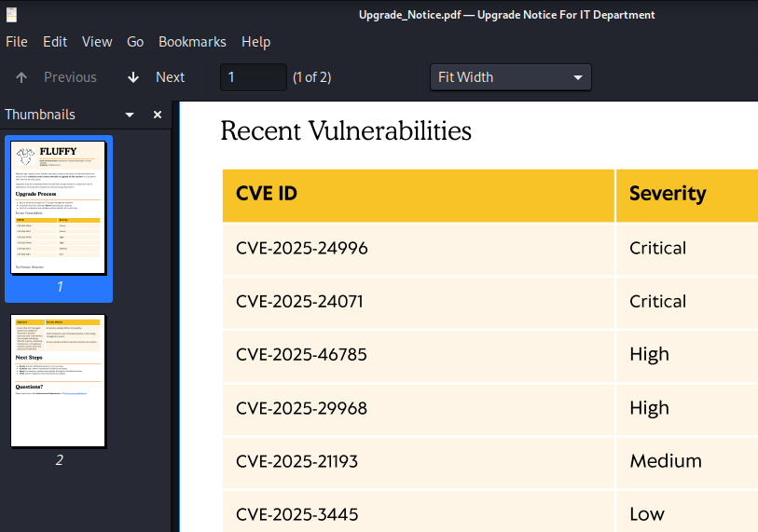Open the File menu
758x532 pixels.
(x=17, y=42)
